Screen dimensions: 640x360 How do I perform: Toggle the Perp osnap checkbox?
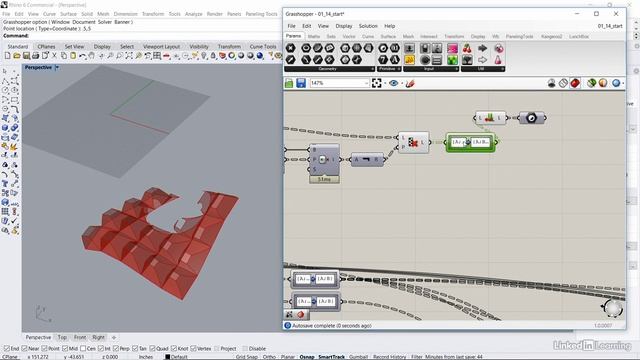click(116, 349)
